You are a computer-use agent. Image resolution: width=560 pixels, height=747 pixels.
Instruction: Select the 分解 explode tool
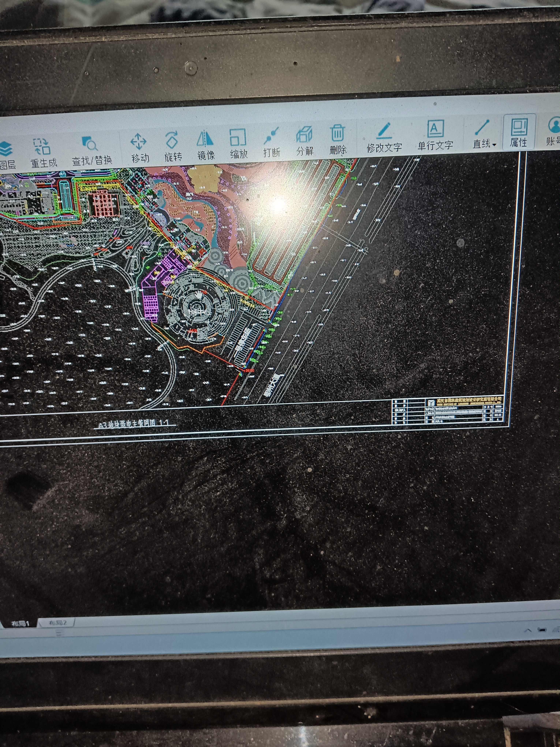[305, 140]
